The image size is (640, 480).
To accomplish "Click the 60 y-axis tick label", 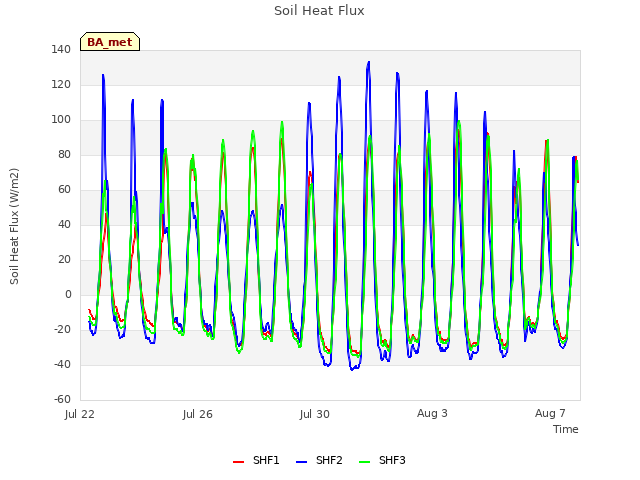I will coord(64,190).
